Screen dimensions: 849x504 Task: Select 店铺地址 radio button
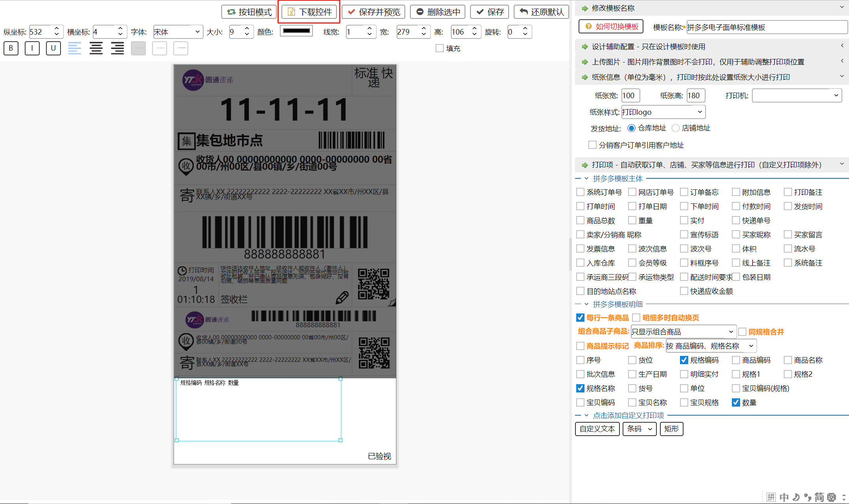tap(676, 128)
